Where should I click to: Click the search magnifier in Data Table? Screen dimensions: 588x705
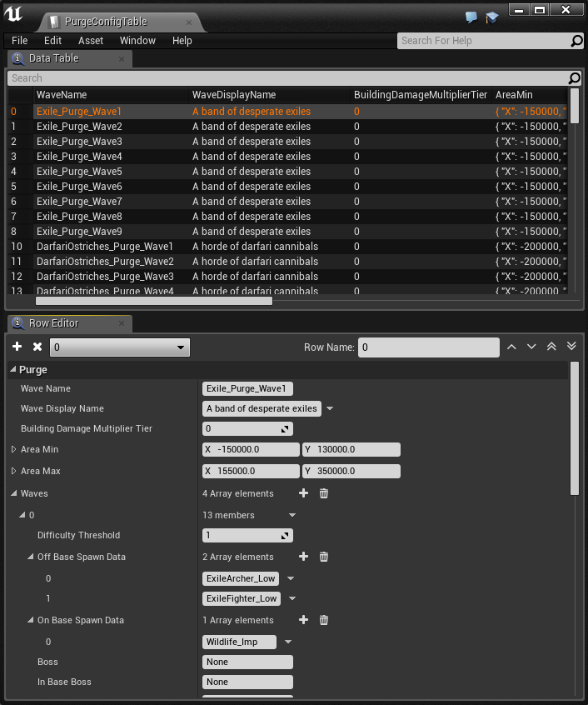click(574, 78)
